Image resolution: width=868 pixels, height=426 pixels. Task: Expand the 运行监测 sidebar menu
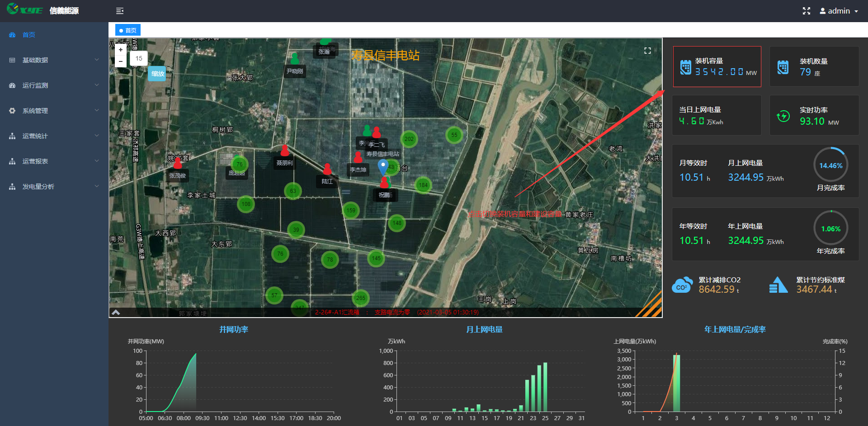click(x=54, y=85)
